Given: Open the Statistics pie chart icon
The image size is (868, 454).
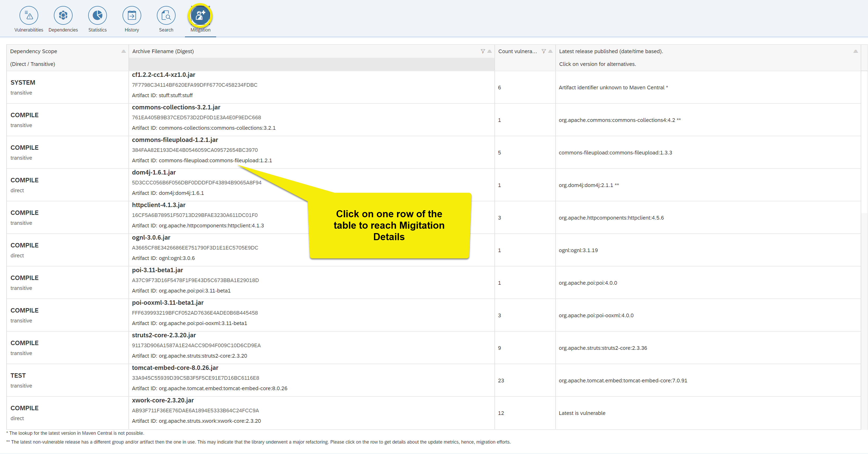Looking at the screenshot, I should [x=97, y=16].
